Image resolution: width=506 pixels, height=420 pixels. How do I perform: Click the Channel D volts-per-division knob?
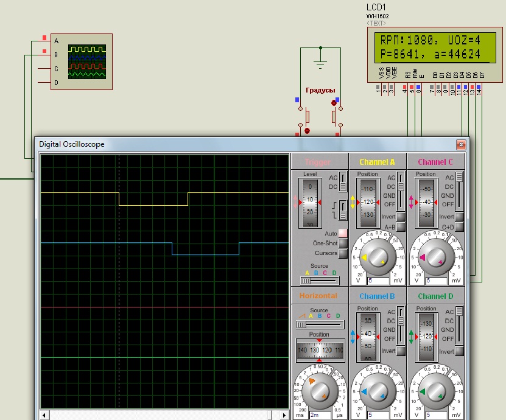[x=436, y=391]
